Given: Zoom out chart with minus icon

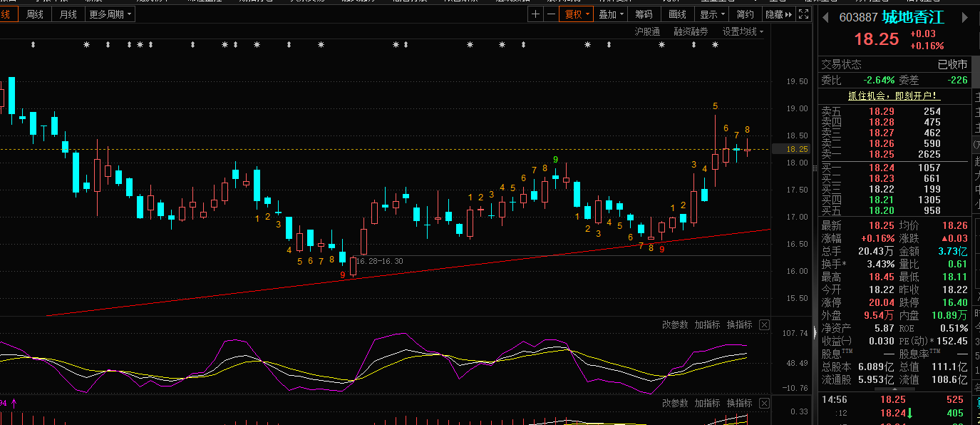Looking at the screenshot, I should pos(551,14).
